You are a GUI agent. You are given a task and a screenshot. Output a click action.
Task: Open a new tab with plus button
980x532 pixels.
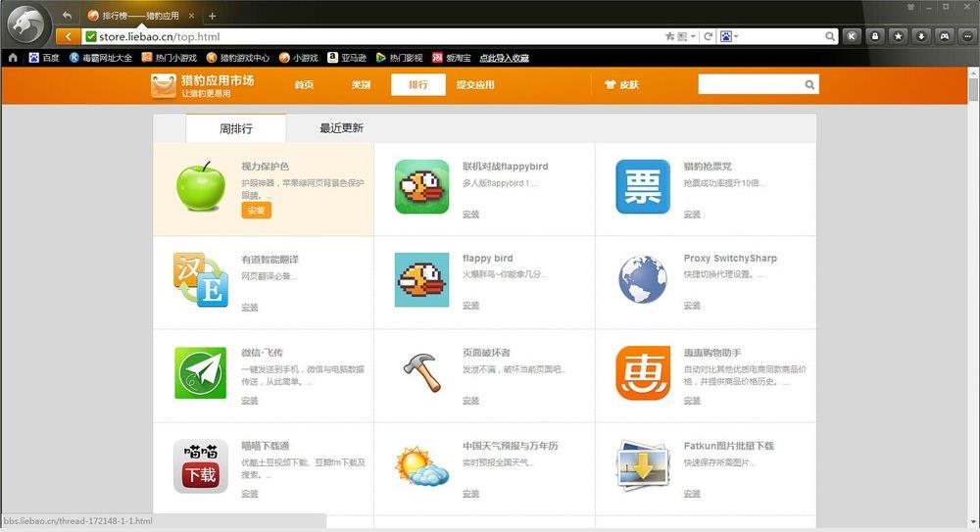point(212,16)
